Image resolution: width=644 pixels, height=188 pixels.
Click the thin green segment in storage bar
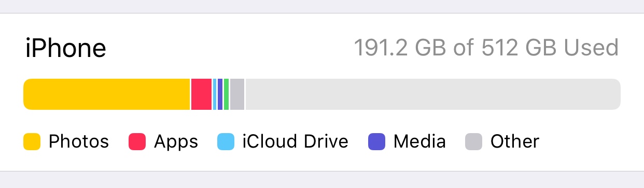[x=227, y=94]
